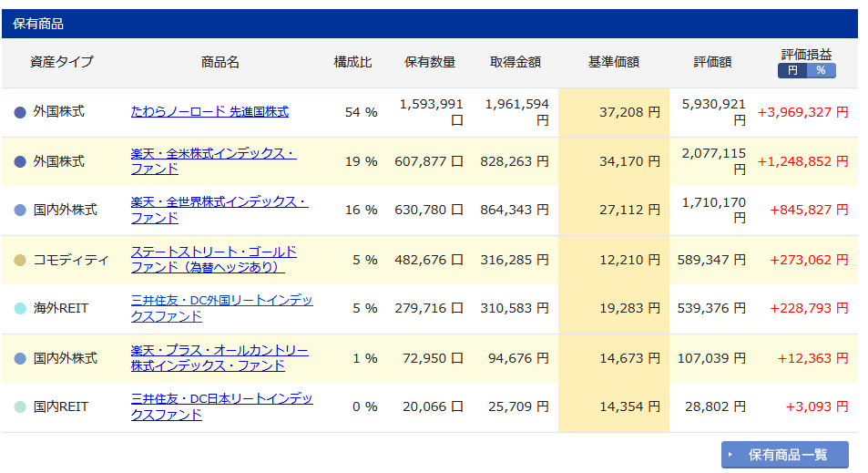The width and height of the screenshot is (868, 473).
Task: Click color dot beside 国内REIT
Action: pyautogui.click(x=20, y=407)
